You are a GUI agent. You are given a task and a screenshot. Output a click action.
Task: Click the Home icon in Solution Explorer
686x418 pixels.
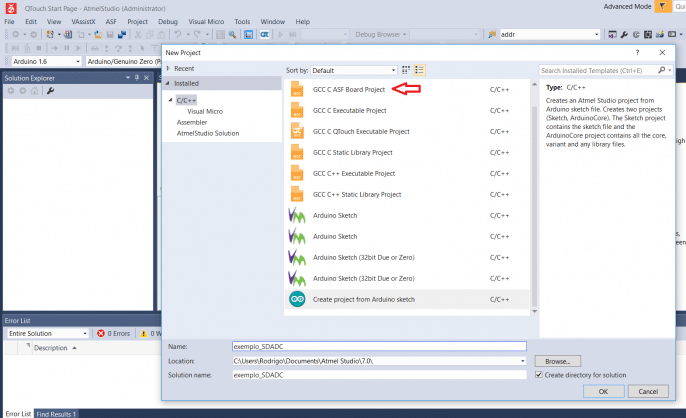(34, 91)
